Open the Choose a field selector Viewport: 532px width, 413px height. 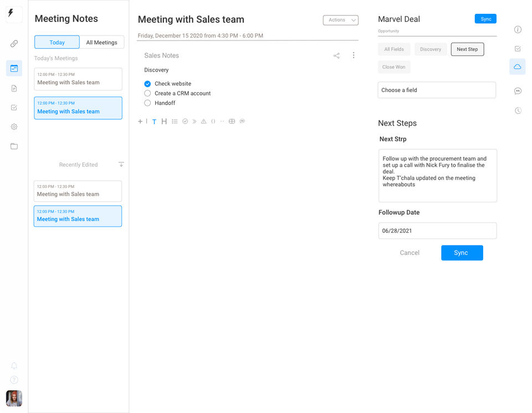pos(437,90)
